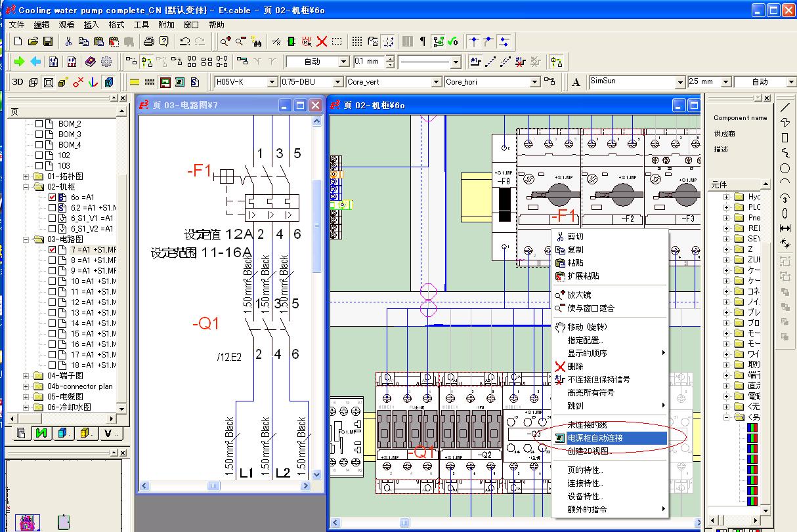
Task: Open the line style dropdown
Action: 456,62
